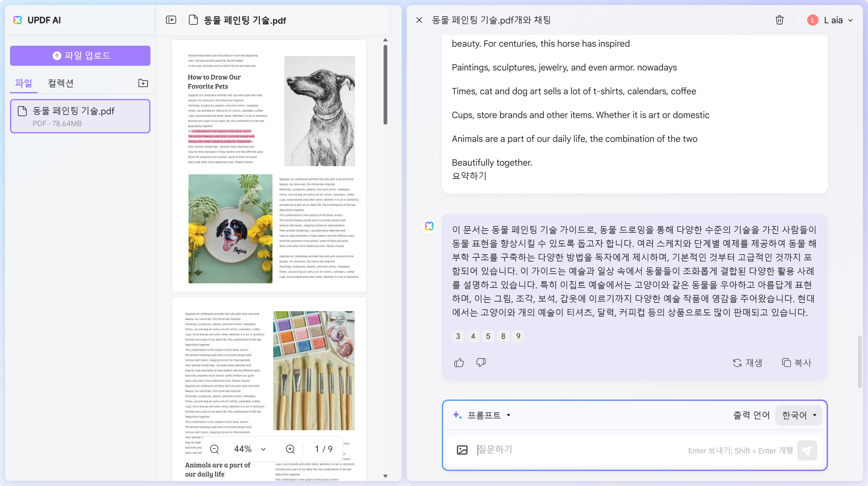The image size is (868, 486).
Task: Delete the chat with the trash icon
Action: point(779,20)
